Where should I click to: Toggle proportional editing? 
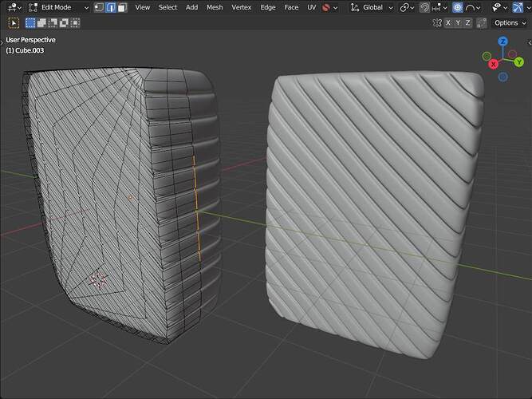coord(457,7)
